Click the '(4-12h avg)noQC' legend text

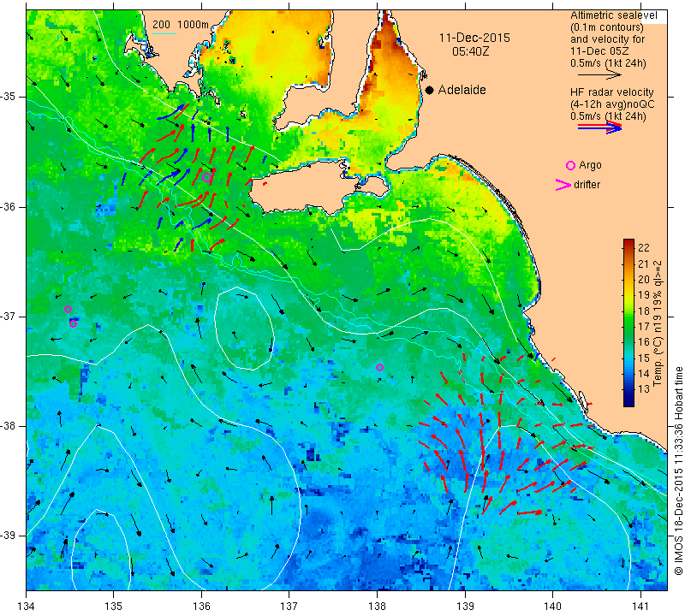coord(612,104)
